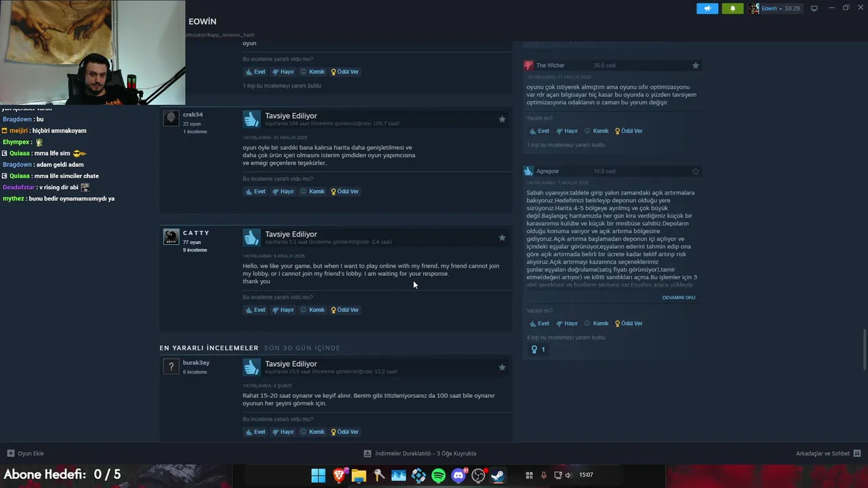Open Agregoor username link
Screen dimensions: 868x488
(547, 171)
